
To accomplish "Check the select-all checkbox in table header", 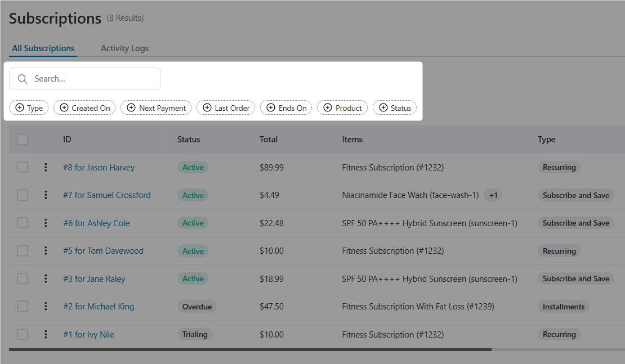I will point(23,139).
